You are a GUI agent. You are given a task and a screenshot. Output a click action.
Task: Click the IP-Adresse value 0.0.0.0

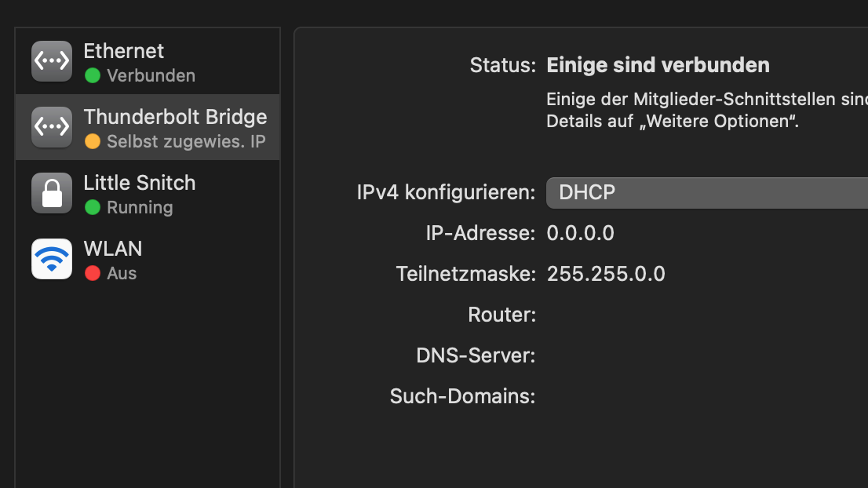[580, 233]
